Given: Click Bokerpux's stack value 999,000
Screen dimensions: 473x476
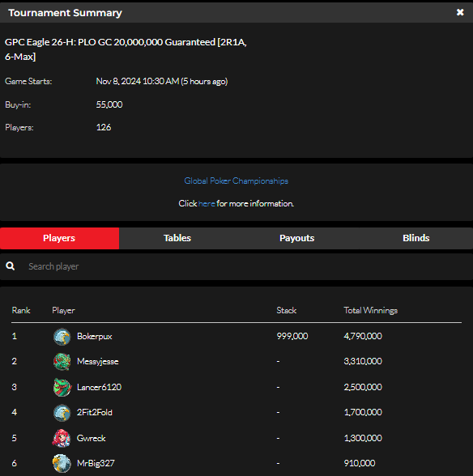Looking at the screenshot, I should pyautogui.click(x=292, y=336).
